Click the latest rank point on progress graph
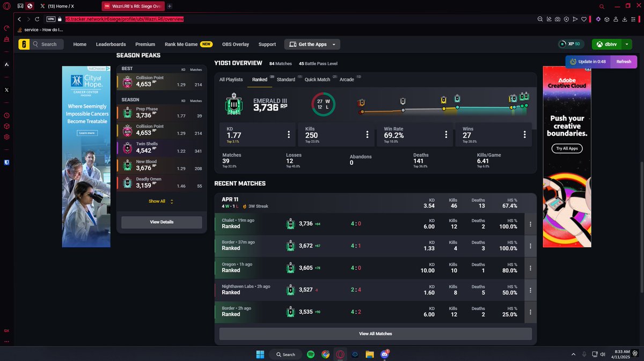The width and height of the screenshot is (644, 361). 526,105
